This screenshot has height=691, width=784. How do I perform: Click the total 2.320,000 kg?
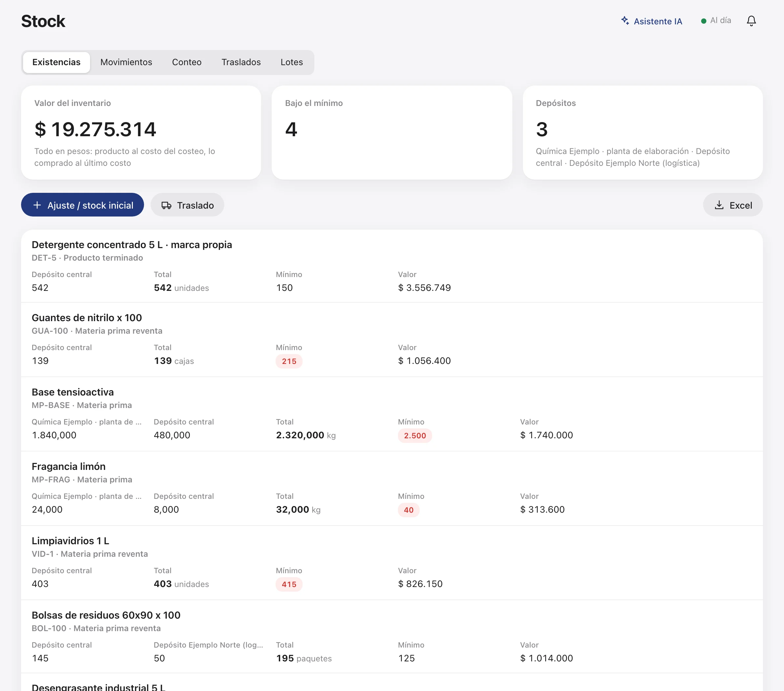point(306,435)
